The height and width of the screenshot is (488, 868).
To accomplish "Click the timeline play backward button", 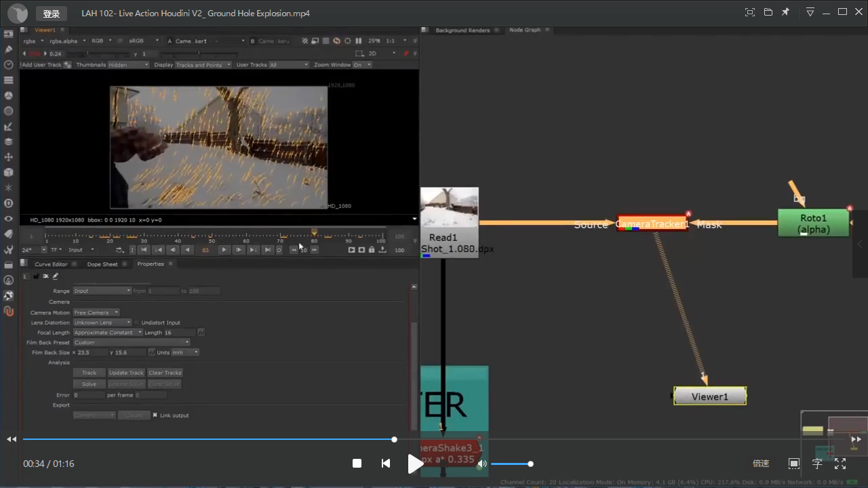I will 186,250.
